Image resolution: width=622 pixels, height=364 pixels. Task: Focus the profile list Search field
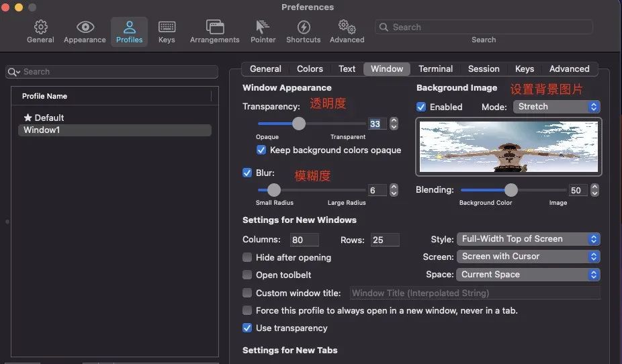[x=112, y=72]
